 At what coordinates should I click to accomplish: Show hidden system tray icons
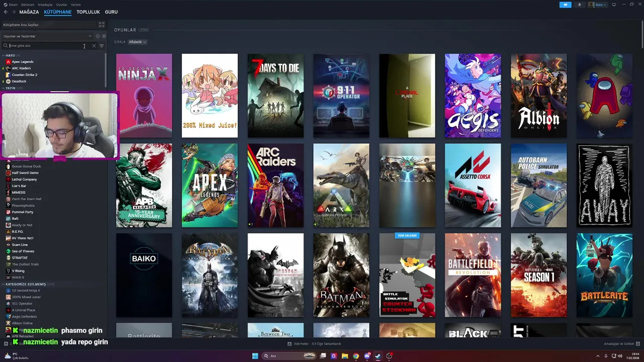(x=598, y=356)
